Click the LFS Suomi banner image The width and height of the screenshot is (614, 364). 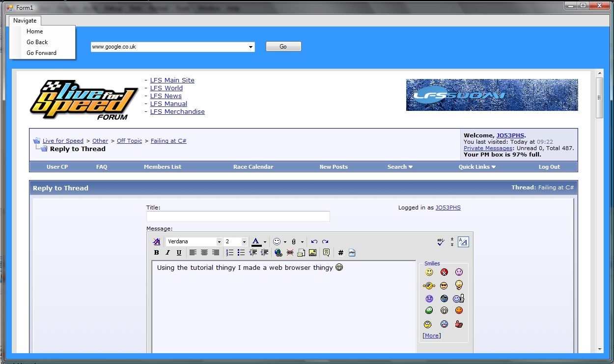click(x=492, y=95)
